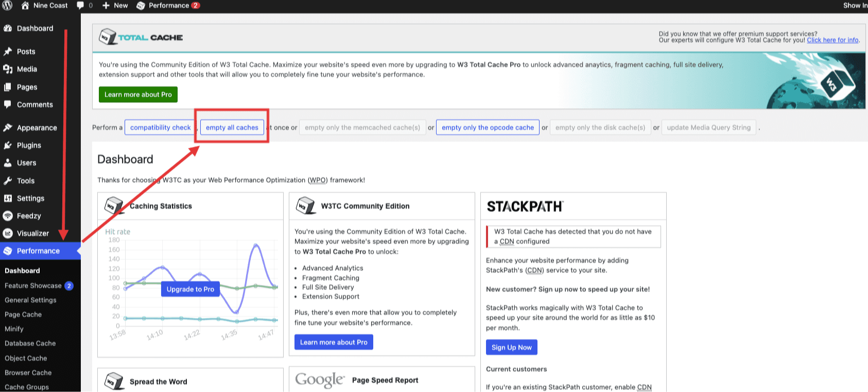Click the empty all caches button
This screenshot has height=392, width=868.
pos(232,127)
